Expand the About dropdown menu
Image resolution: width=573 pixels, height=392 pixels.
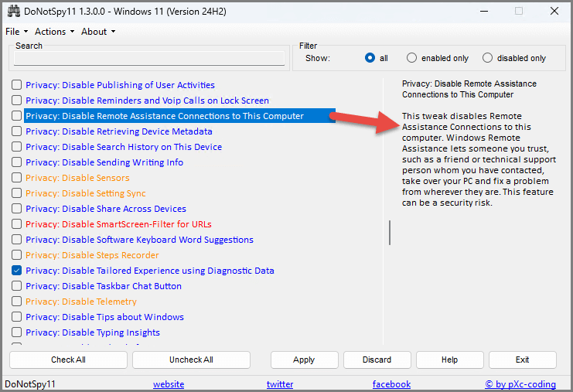point(97,32)
